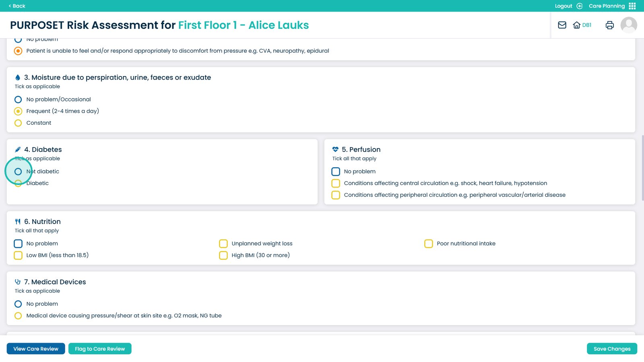Tick the Unplanned weight loss checkbox
The image size is (644, 362).
(x=223, y=244)
